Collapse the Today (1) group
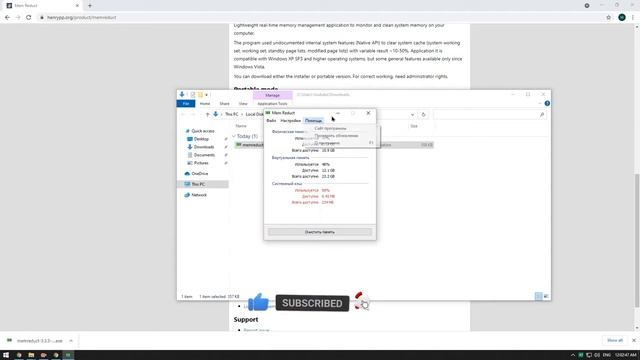Viewport: 640px width, 360px height. (234, 136)
